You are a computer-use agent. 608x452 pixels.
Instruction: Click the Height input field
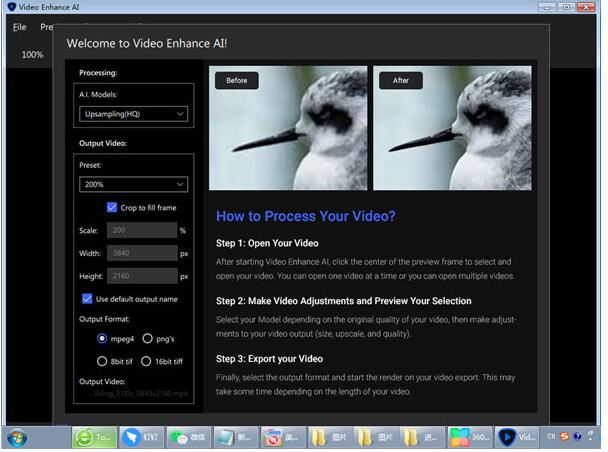[x=142, y=276]
